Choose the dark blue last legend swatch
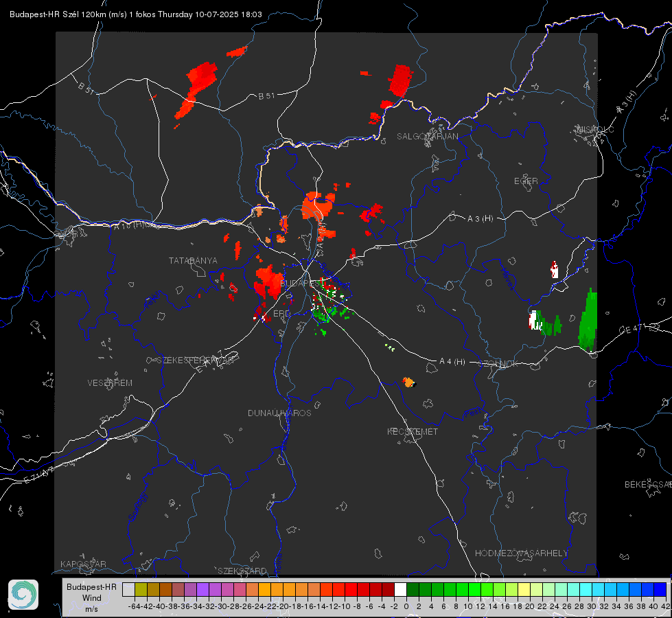This screenshot has height=618, width=672. click(660, 589)
